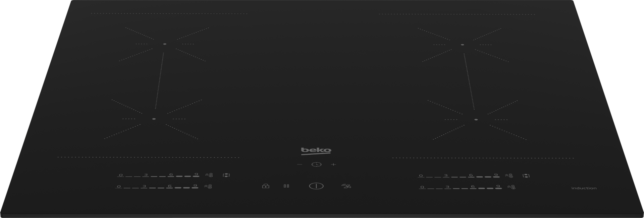
Task: Activate the child lock padlock icon
Action: (x=266, y=186)
